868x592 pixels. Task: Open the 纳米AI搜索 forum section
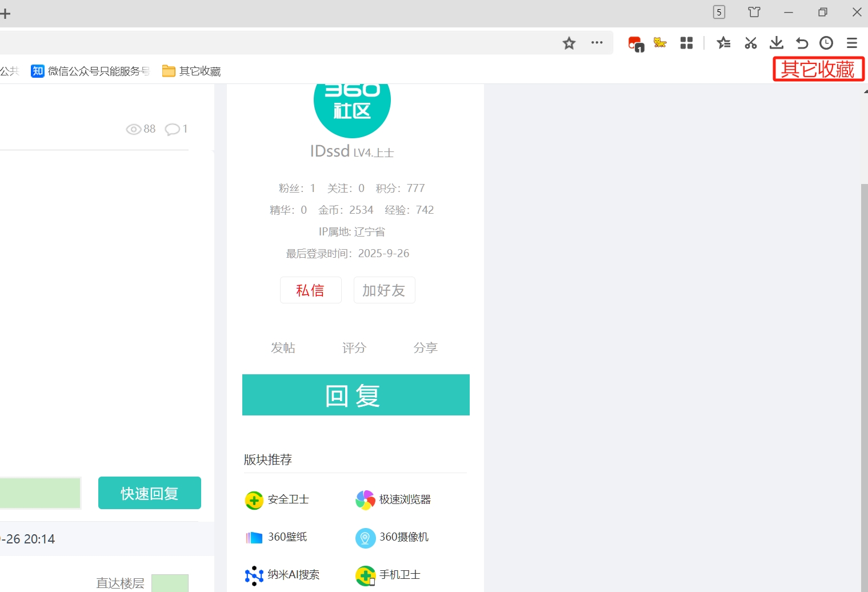point(294,575)
